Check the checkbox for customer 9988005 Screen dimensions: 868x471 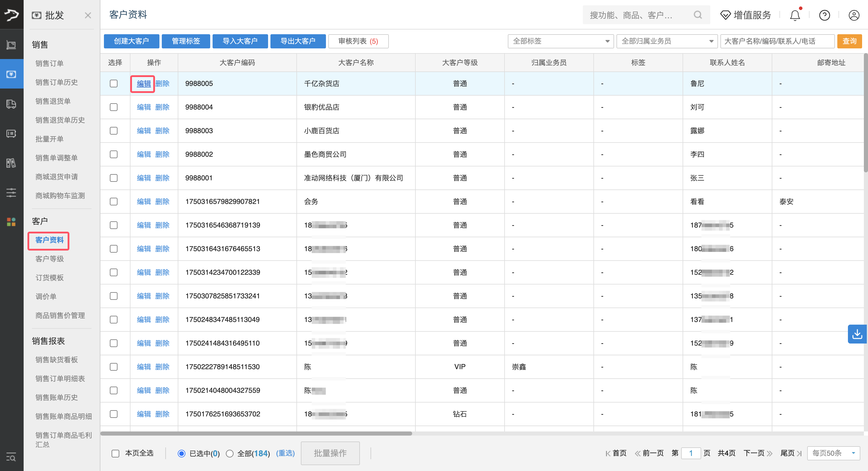114,83
